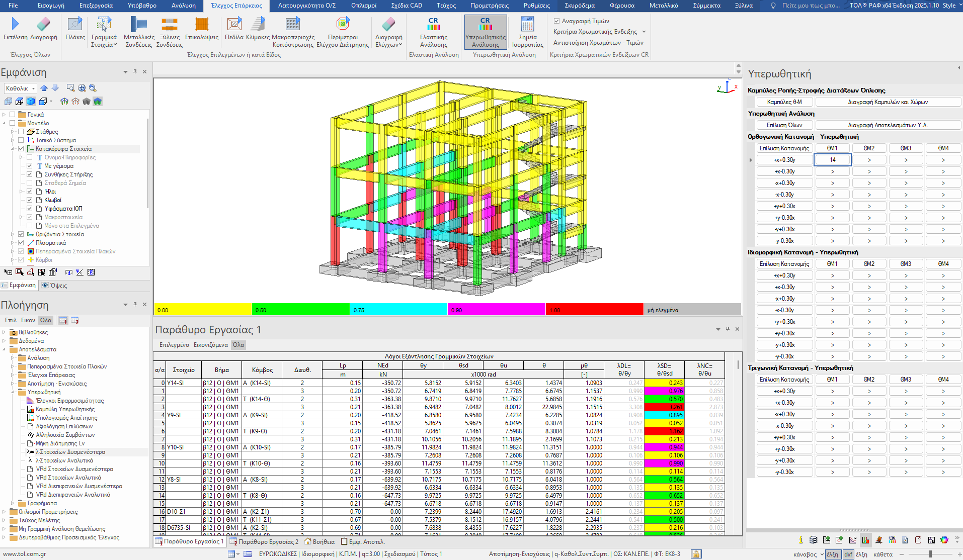The width and height of the screenshot is (963, 560).
Task: Open Ελαστικής Ανάλυσης CR tool
Action: pos(433,25)
